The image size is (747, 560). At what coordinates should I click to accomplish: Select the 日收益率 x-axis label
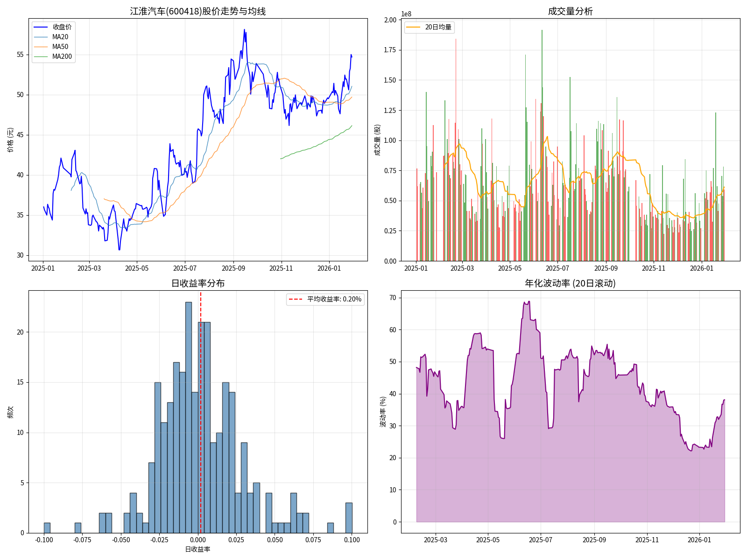(198, 549)
